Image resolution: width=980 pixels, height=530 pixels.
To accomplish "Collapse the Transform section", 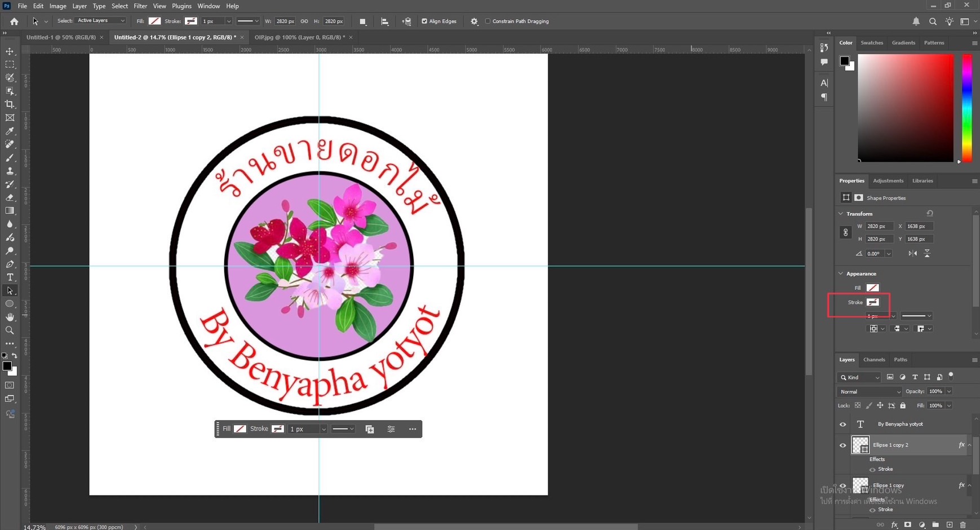I will tap(841, 214).
